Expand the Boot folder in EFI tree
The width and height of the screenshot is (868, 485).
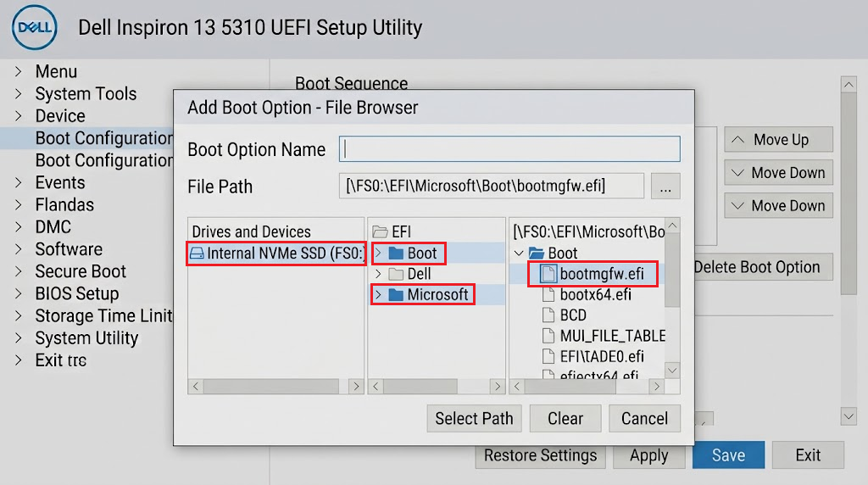(378, 254)
